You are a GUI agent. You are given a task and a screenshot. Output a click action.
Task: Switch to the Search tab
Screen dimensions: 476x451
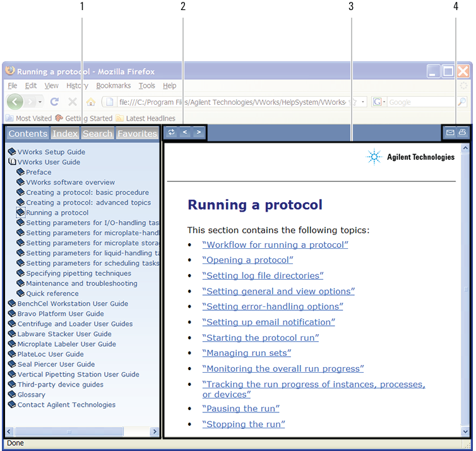tap(97, 133)
